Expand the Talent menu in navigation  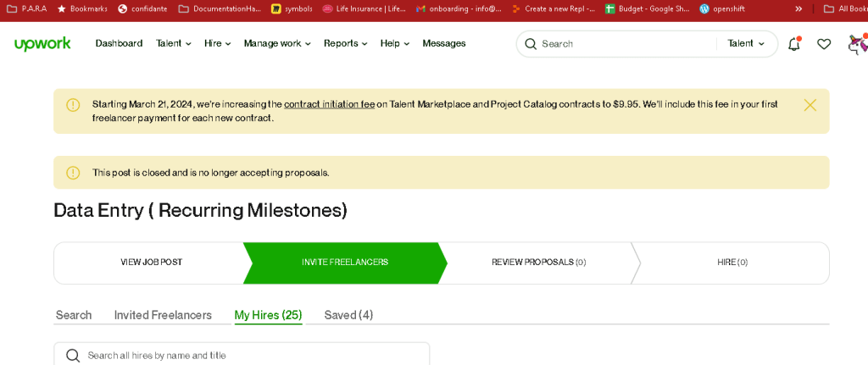point(173,44)
